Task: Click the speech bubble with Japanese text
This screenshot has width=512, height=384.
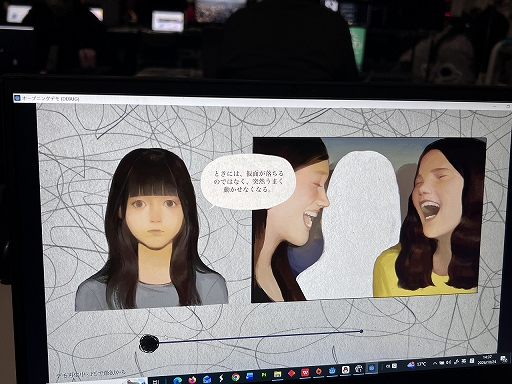Action: pyautogui.click(x=248, y=182)
